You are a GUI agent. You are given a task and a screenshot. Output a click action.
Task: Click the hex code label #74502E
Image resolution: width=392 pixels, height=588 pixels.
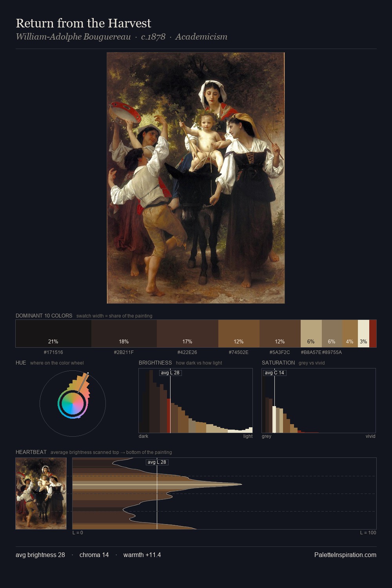[239, 352]
